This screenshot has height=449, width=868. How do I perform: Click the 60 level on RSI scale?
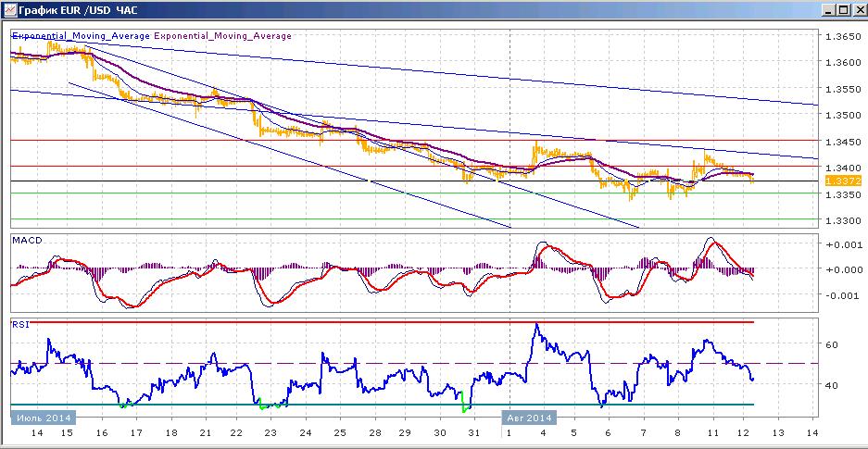832,344
